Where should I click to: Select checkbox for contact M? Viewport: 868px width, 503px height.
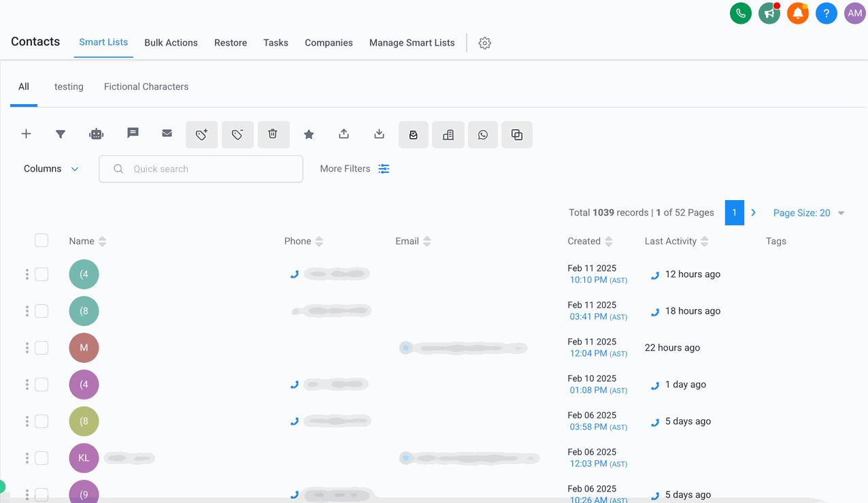(41, 348)
